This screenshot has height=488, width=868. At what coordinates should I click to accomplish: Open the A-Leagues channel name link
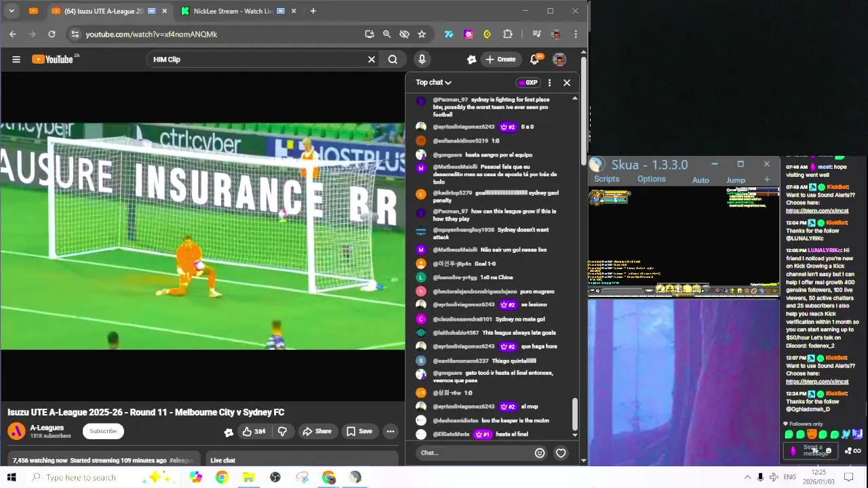47,428
